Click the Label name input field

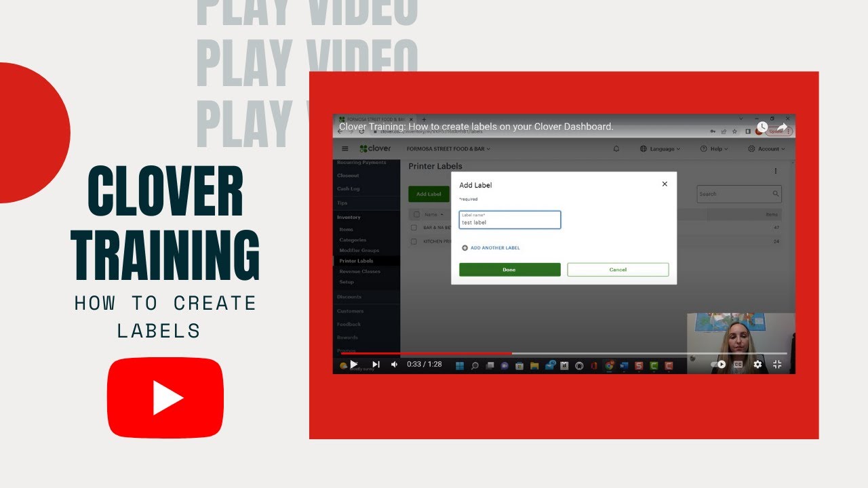(510, 220)
